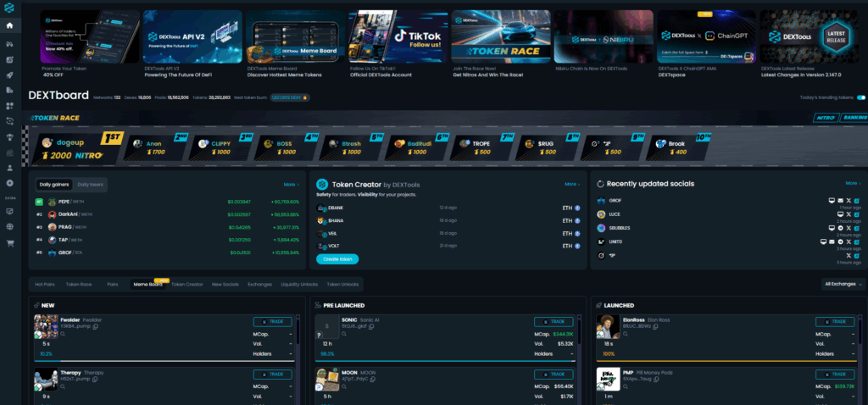Click the RANKING button in Token Race
The image size is (868, 405).
(854, 118)
